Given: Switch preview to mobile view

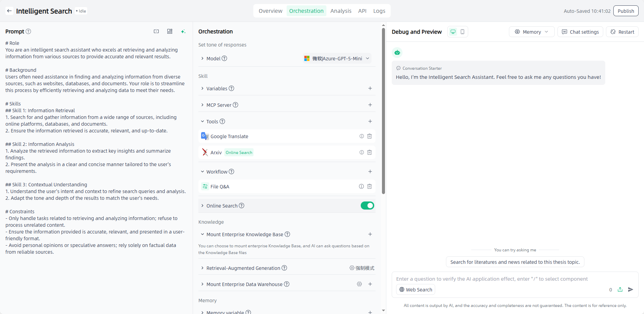Looking at the screenshot, I should click(462, 32).
